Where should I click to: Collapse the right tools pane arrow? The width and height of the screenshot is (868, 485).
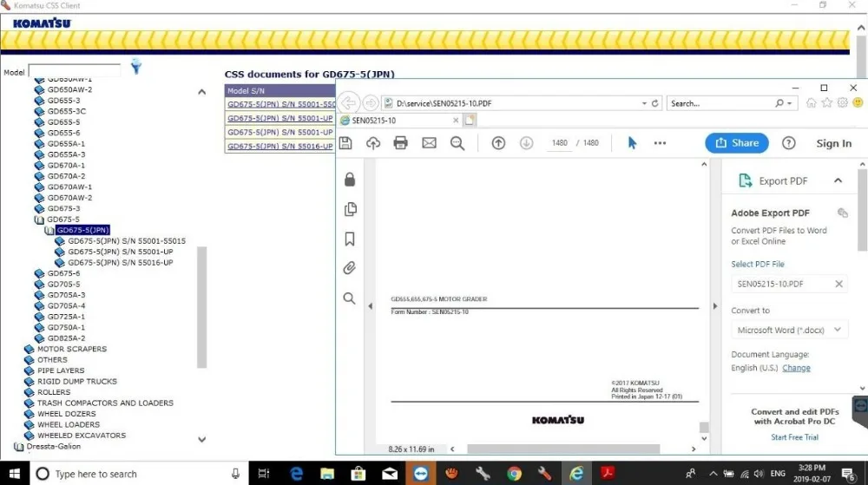point(714,305)
